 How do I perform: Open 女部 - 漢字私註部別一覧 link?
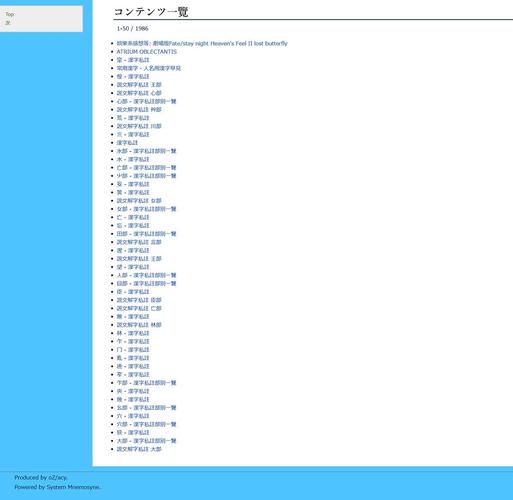pos(146,209)
